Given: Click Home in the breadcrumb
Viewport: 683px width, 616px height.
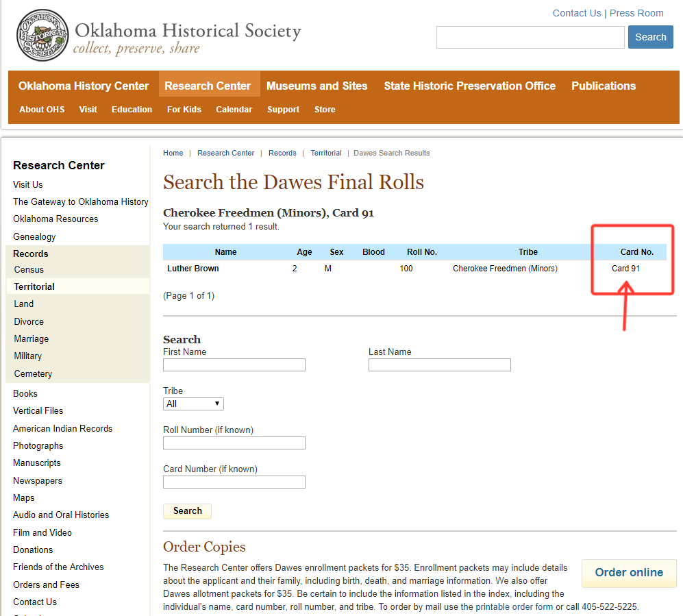Looking at the screenshot, I should click(x=173, y=153).
